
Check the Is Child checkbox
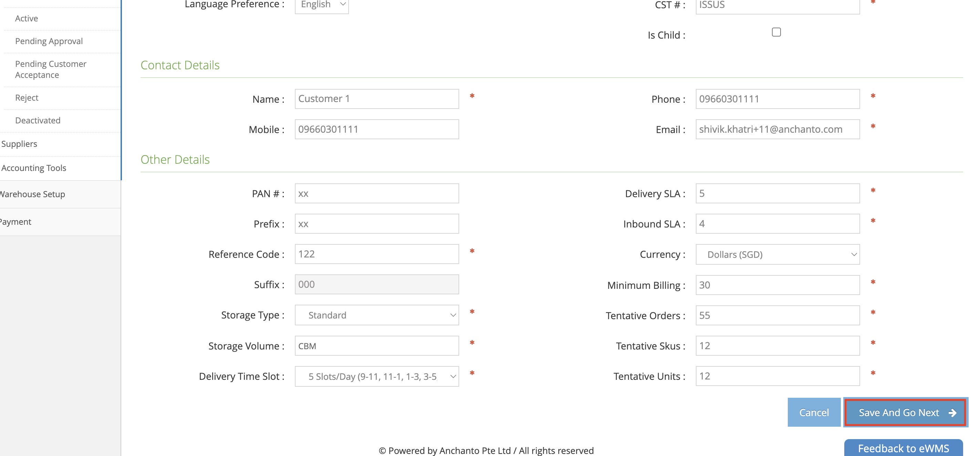pyautogui.click(x=776, y=32)
